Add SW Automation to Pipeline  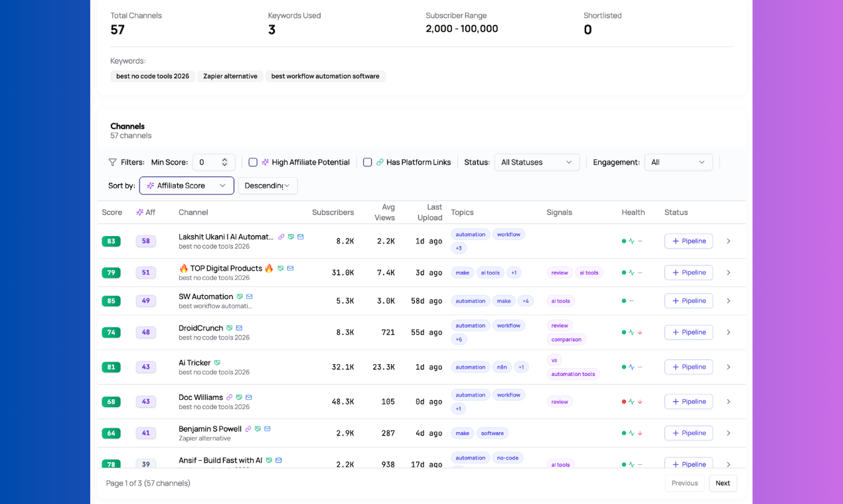pyautogui.click(x=688, y=300)
